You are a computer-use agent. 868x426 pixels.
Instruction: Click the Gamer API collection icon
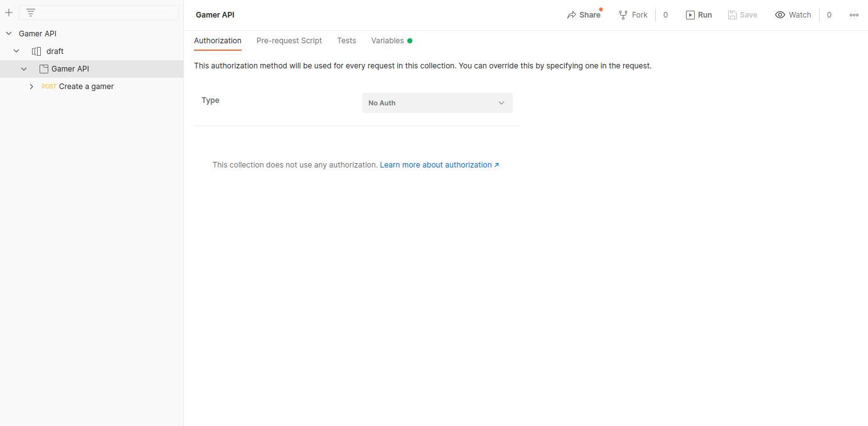tap(44, 69)
